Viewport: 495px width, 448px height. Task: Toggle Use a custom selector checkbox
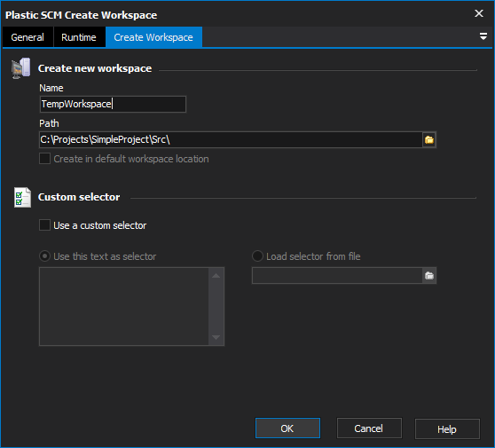(x=44, y=225)
